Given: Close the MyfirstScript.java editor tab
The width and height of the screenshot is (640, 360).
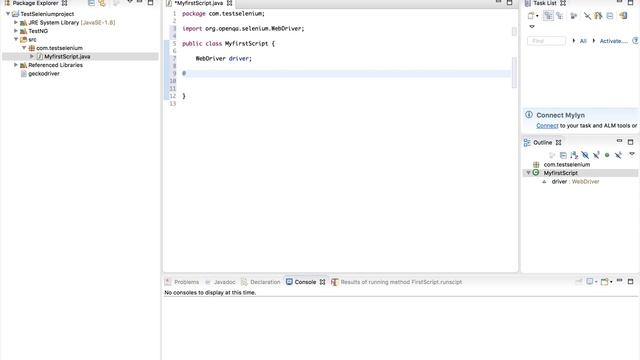Looking at the screenshot, I should click(229, 3).
